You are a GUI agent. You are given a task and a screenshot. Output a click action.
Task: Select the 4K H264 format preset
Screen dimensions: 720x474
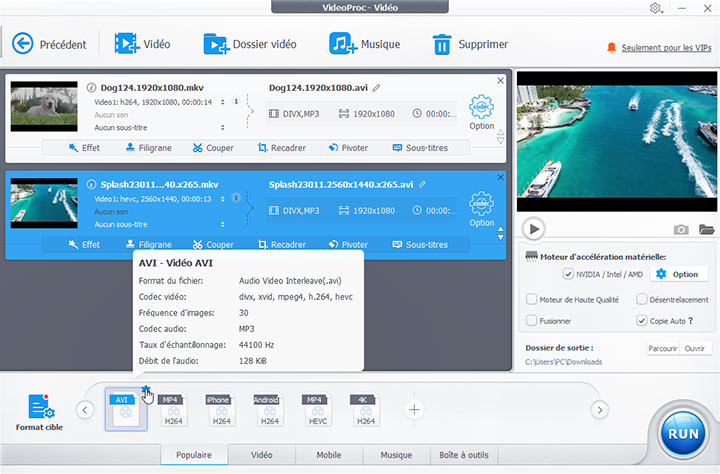[x=366, y=409]
